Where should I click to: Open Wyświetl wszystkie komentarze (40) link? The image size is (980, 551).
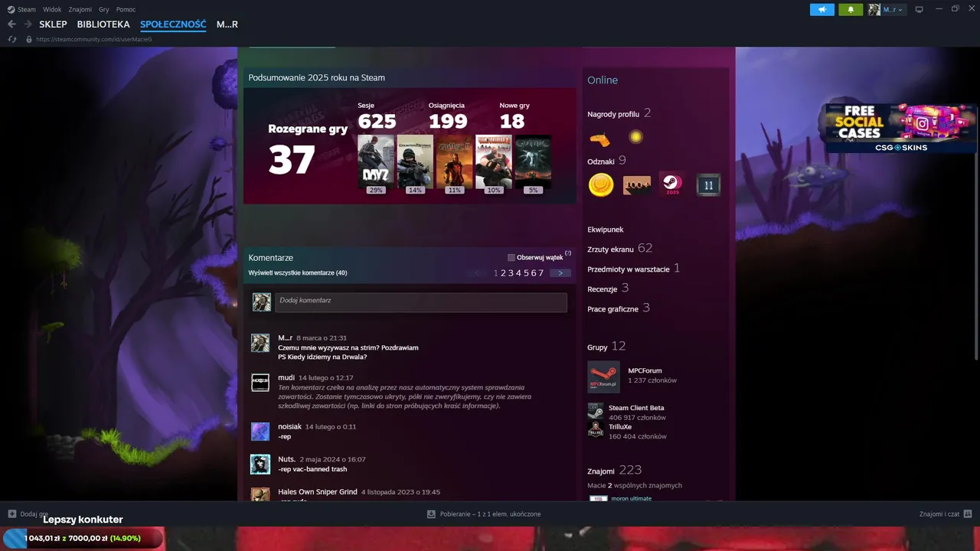[x=298, y=273]
